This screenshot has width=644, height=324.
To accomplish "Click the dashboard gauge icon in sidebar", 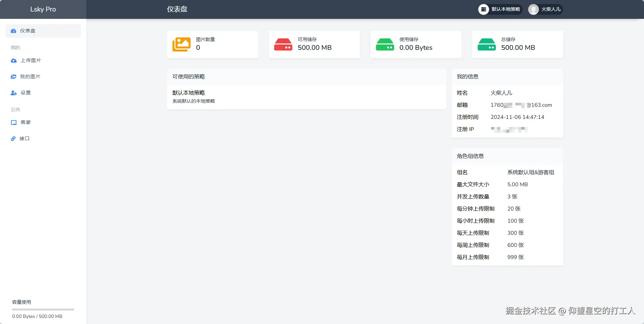I will [x=13, y=31].
